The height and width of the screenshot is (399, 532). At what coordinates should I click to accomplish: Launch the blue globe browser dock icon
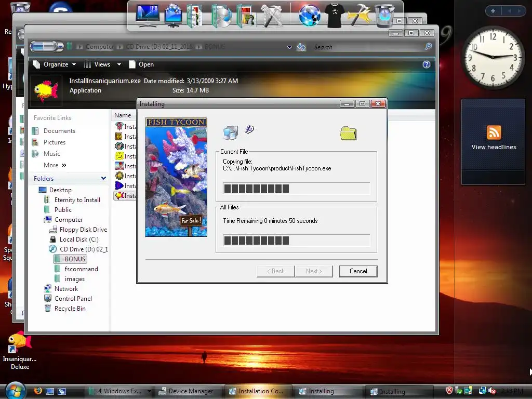click(x=310, y=16)
